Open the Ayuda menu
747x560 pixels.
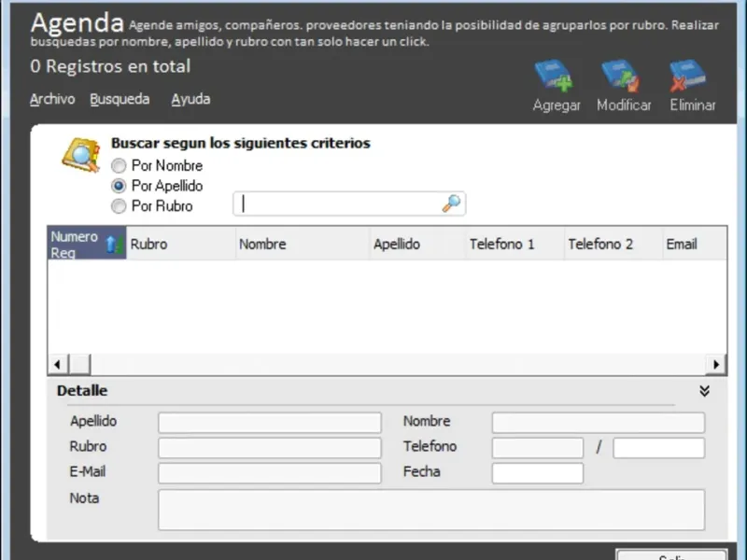(x=190, y=99)
